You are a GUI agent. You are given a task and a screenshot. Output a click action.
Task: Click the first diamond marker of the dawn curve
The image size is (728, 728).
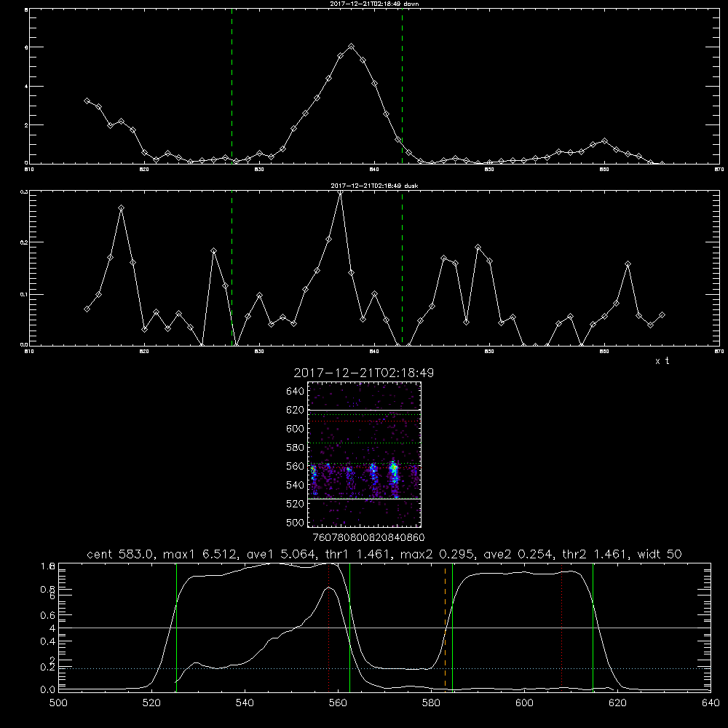[x=87, y=100]
